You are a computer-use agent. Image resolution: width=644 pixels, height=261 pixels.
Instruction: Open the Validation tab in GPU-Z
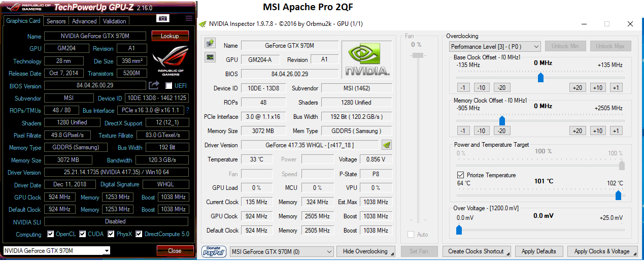115,21
